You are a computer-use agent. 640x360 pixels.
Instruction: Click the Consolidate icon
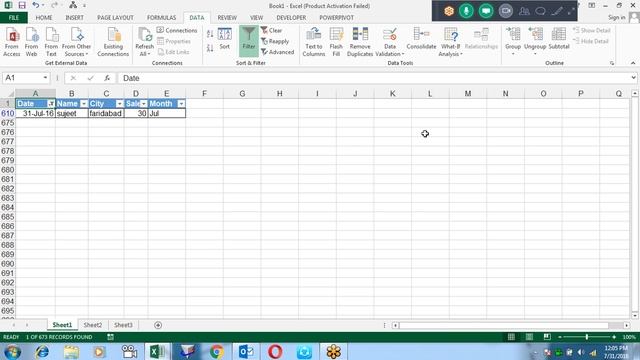click(421, 39)
